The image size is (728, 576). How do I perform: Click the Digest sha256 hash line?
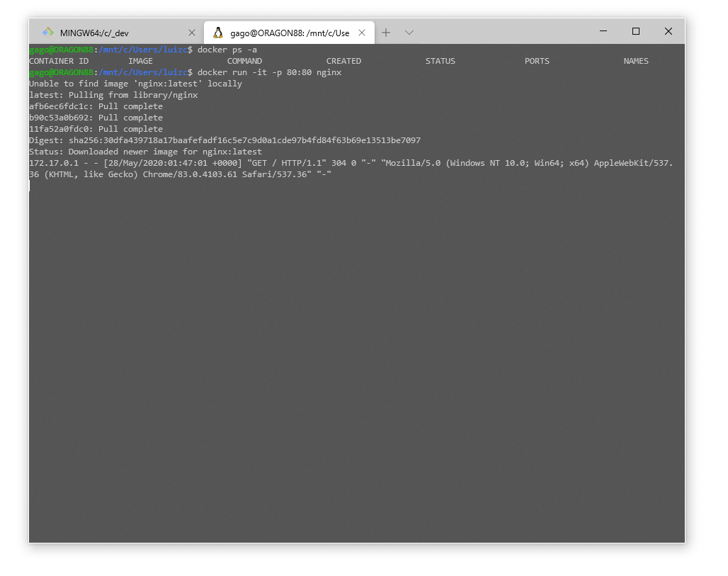(224, 140)
